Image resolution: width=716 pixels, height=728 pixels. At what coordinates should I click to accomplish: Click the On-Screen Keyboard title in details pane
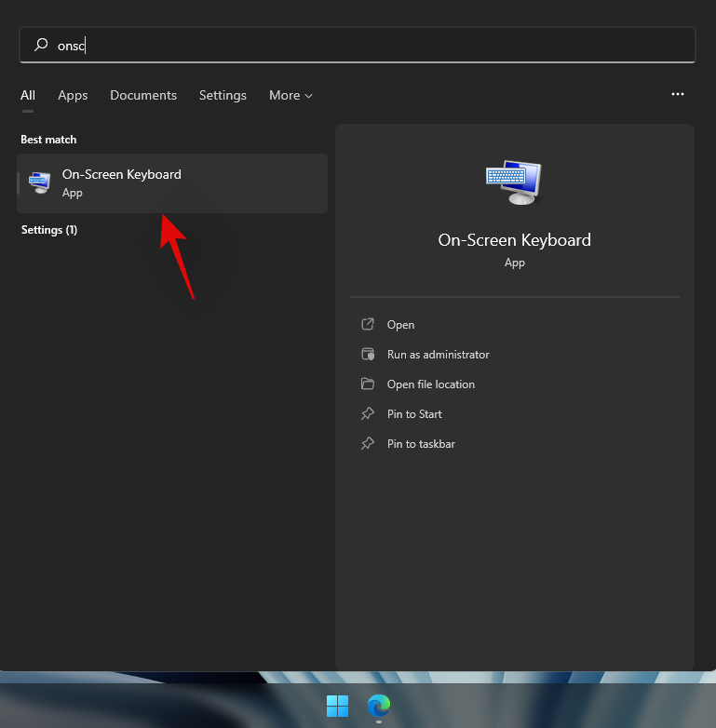[514, 240]
